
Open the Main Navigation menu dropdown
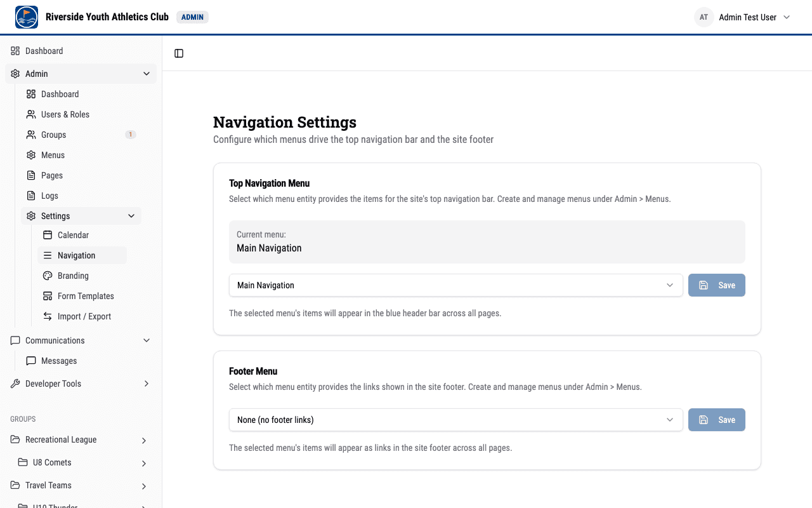pyautogui.click(x=455, y=285)
